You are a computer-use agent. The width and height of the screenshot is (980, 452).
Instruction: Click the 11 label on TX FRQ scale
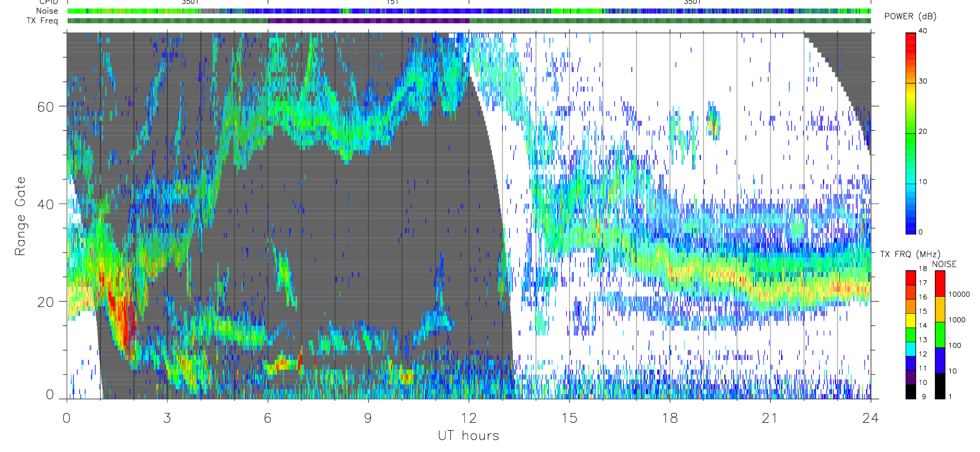tap(923, 369)
